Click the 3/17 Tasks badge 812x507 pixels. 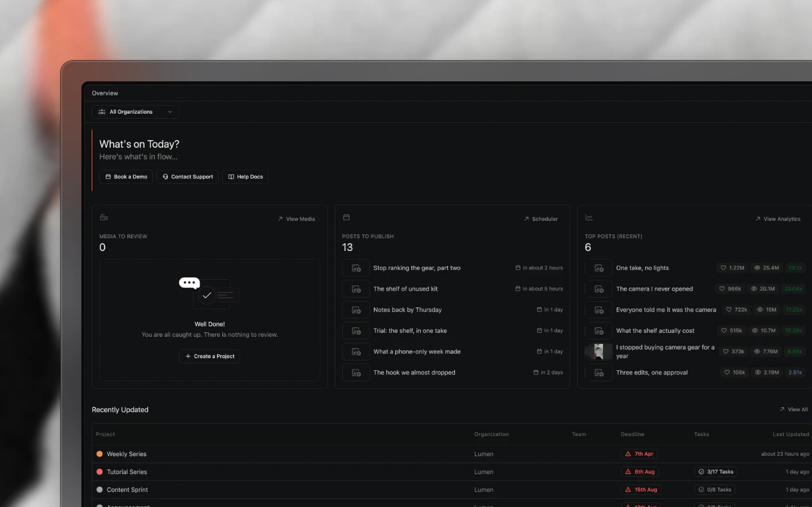[716, 472]
